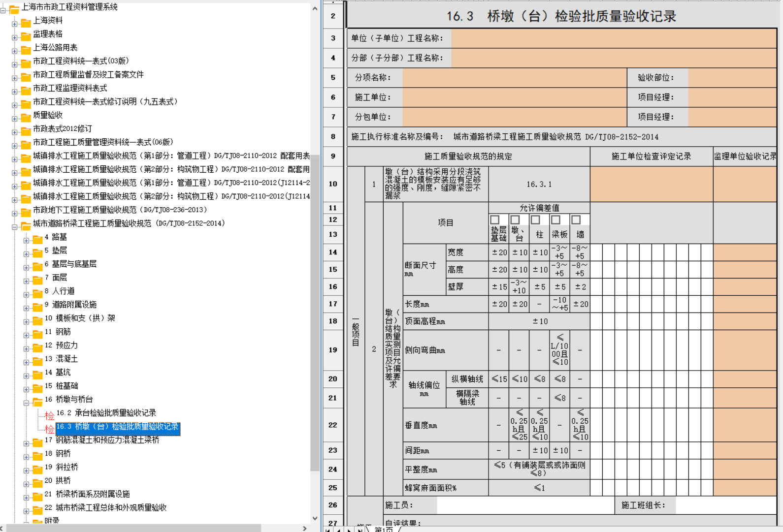Expand the 13 混凝土 tree node

coord(27,362)
